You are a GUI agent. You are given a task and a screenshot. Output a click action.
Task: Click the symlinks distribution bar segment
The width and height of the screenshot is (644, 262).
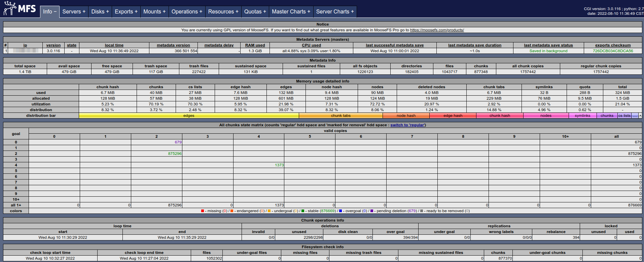(x=582, y=116)
